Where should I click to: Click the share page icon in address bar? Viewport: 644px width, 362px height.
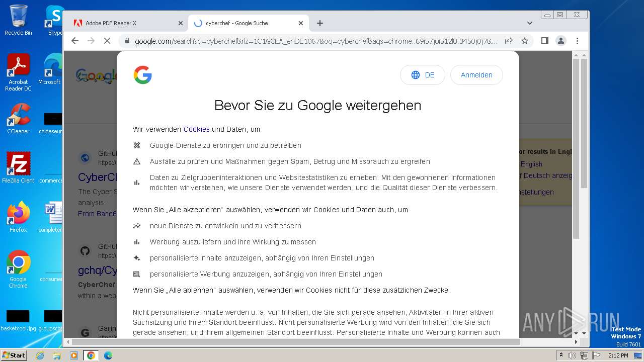509,41
